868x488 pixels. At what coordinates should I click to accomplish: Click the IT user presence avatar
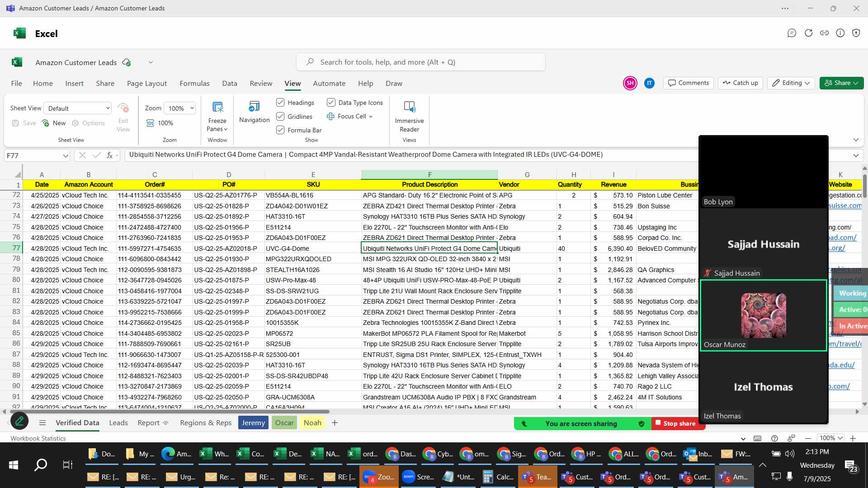point(649,83)
